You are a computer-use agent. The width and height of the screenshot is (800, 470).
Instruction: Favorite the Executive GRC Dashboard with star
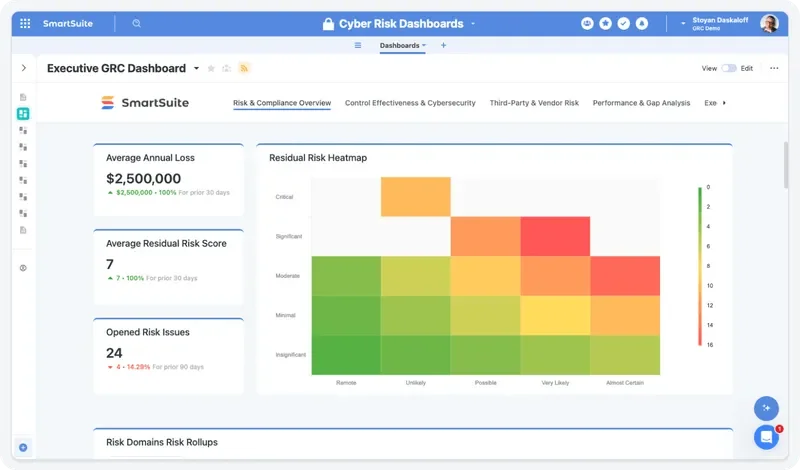coord(211,68)
